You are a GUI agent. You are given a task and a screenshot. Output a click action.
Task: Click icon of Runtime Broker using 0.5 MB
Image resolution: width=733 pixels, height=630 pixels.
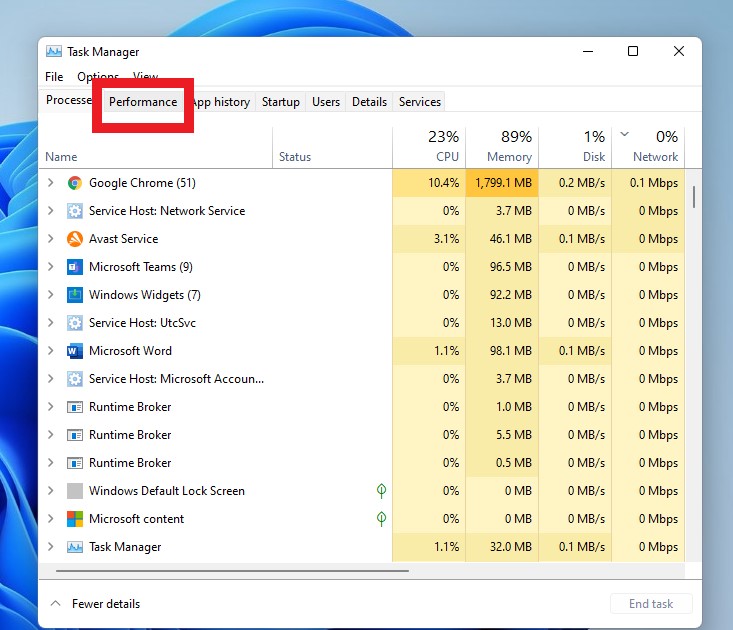tap(75, 463)
